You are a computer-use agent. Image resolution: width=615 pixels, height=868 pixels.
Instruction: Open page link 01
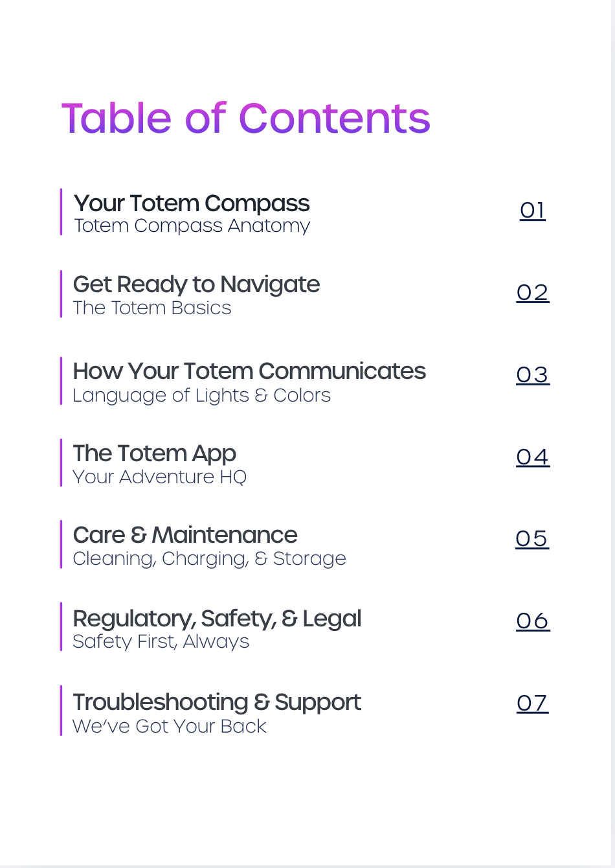(x=532, y=211)
